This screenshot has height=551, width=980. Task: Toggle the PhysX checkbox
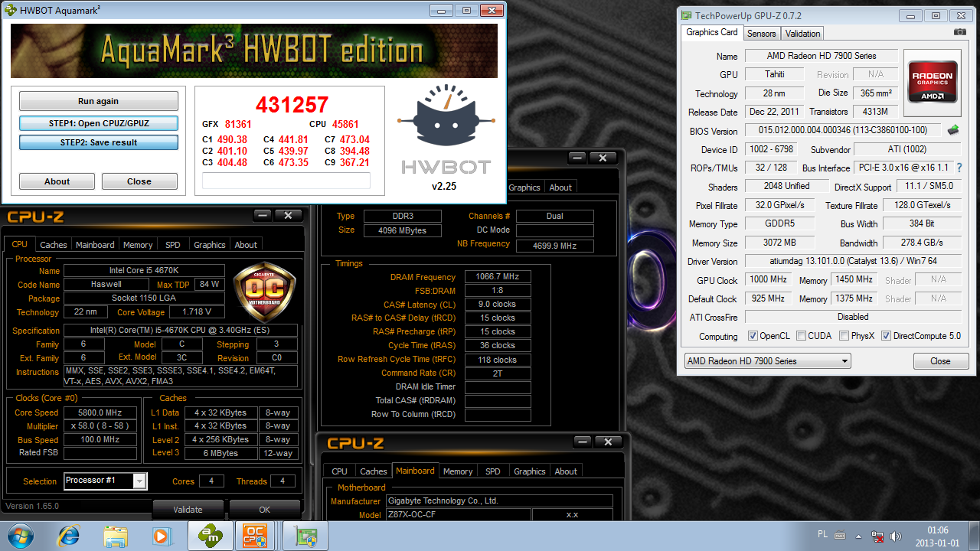844,336
